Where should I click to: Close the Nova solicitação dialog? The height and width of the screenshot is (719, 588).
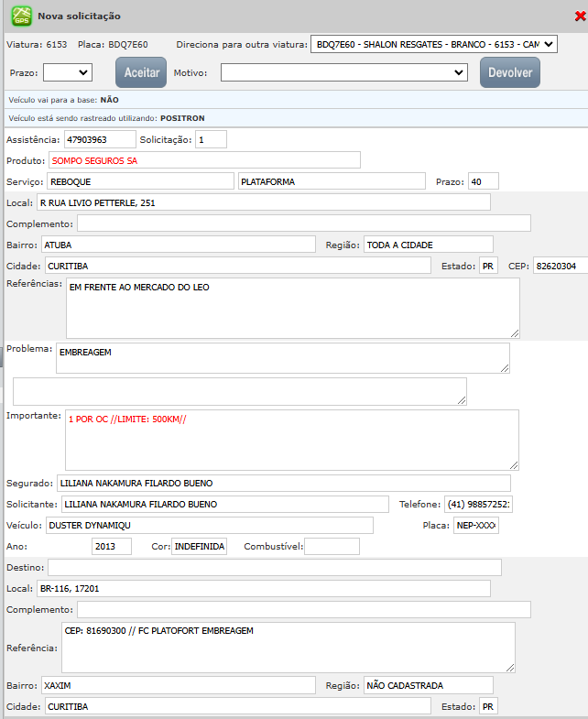click(x=580, y=16)
